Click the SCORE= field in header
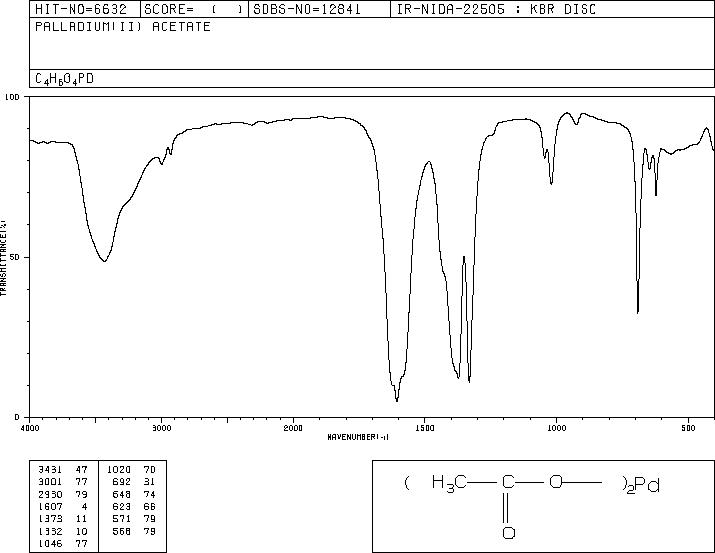The image size is (715, 553). point(194,9)
